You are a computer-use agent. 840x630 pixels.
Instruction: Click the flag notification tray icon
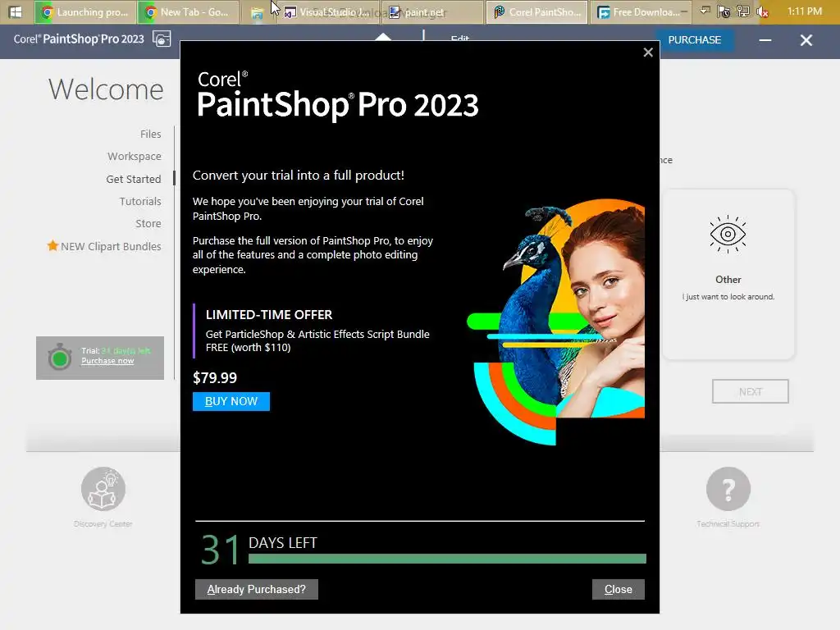click(x=724, y=11)
